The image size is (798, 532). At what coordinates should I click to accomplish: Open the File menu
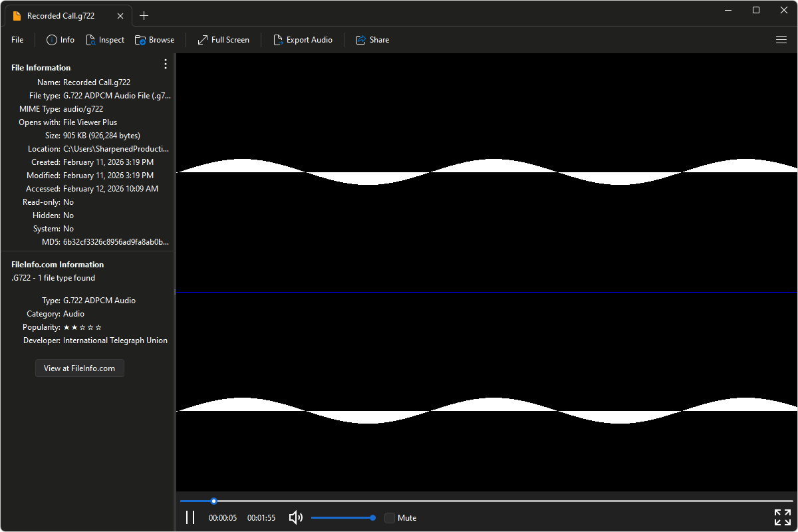(x=17, y=40)
